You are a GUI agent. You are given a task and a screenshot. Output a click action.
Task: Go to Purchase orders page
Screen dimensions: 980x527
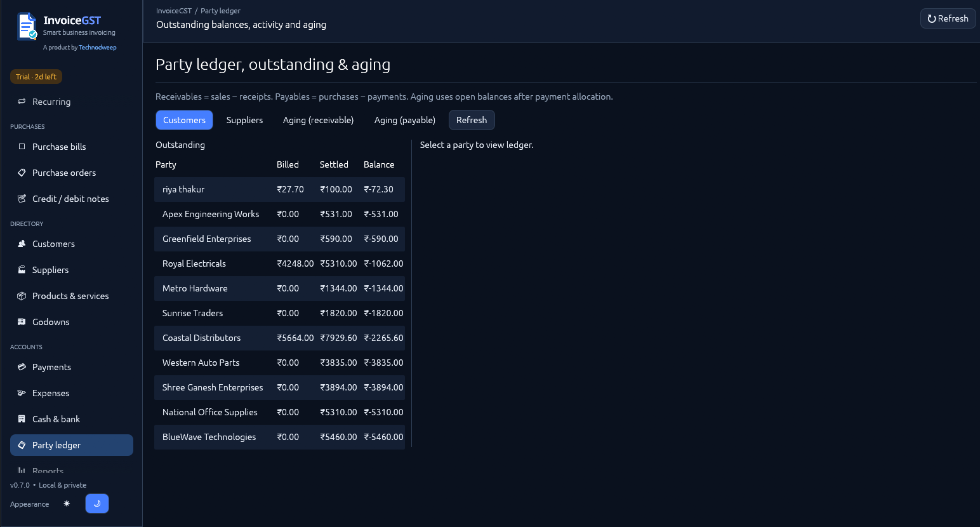coord(72,173)
